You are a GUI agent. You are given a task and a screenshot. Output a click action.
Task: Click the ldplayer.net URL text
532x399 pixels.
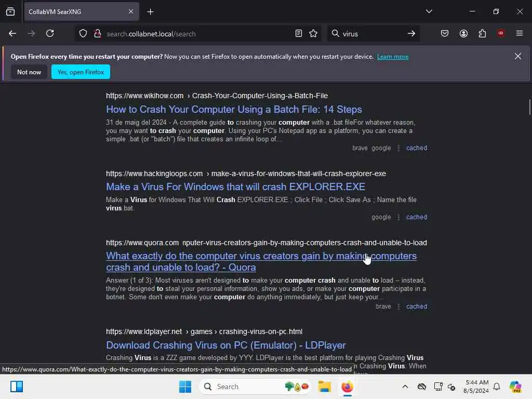pos(144,331)
